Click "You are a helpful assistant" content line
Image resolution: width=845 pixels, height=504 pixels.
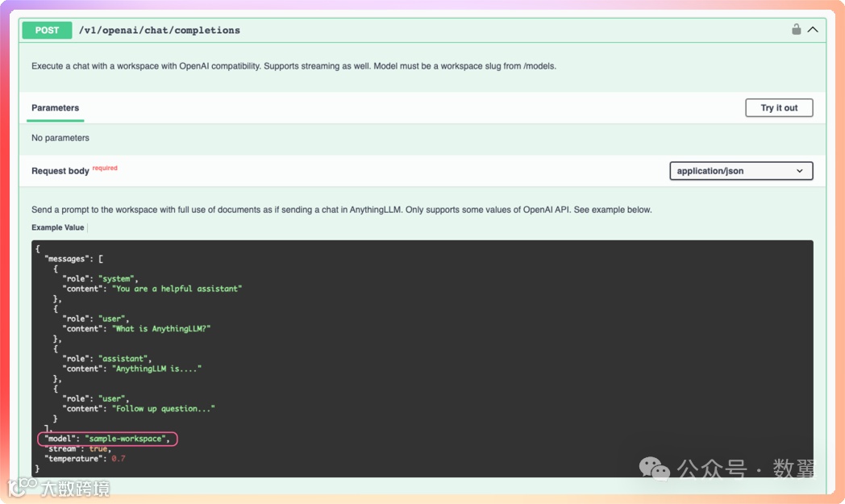152,289
